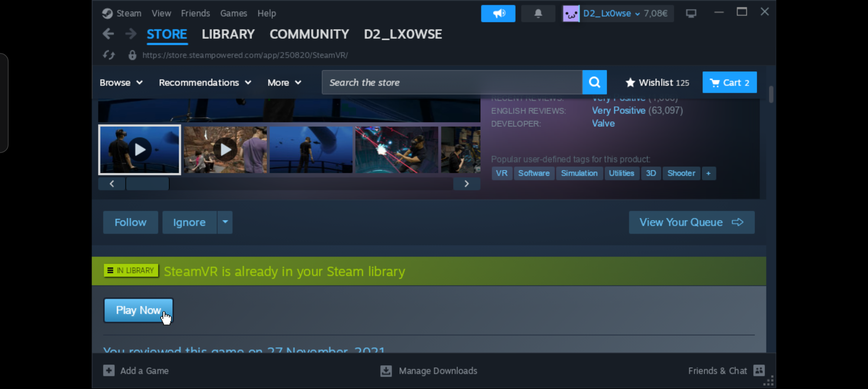
Task: Click the announcements megaphone icon
Action: coord(498,14)
